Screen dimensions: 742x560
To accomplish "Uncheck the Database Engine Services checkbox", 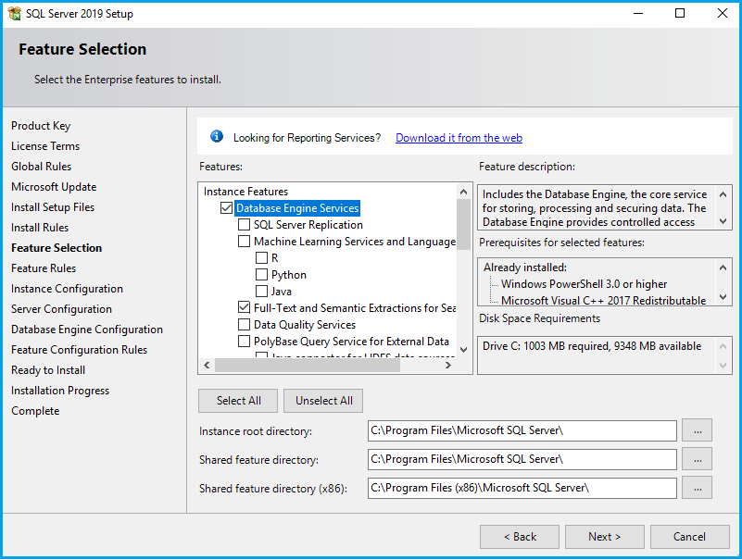I will click(227, 208).
